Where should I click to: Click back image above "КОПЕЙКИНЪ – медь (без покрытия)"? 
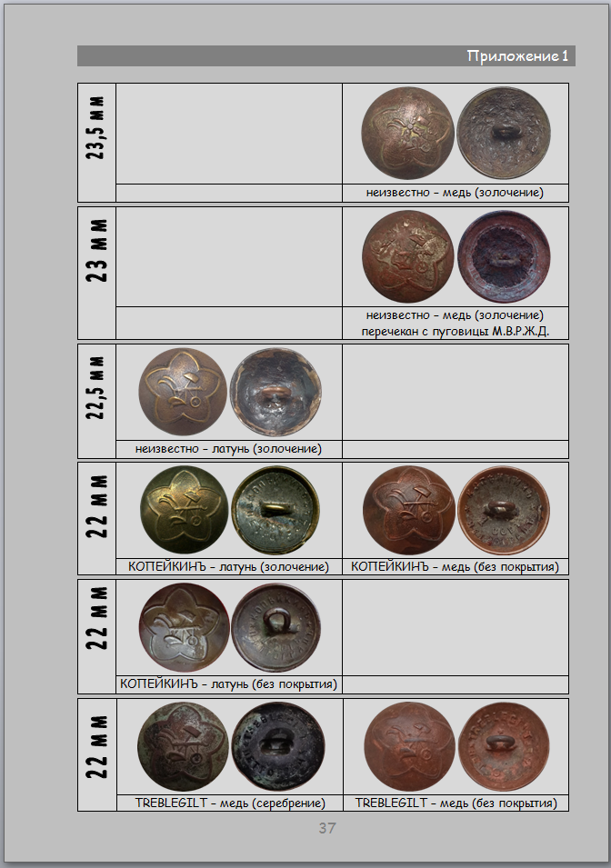[x=503, y=511]
